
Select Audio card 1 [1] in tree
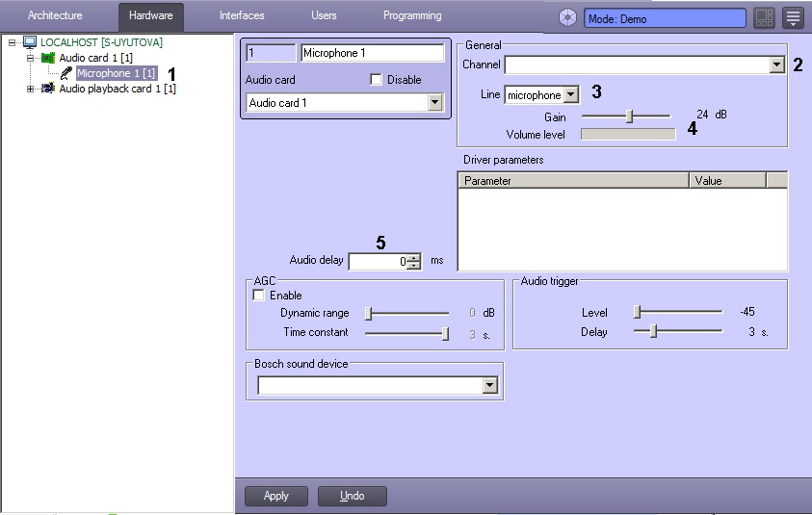pyautogui.click(x=95, y=58)
